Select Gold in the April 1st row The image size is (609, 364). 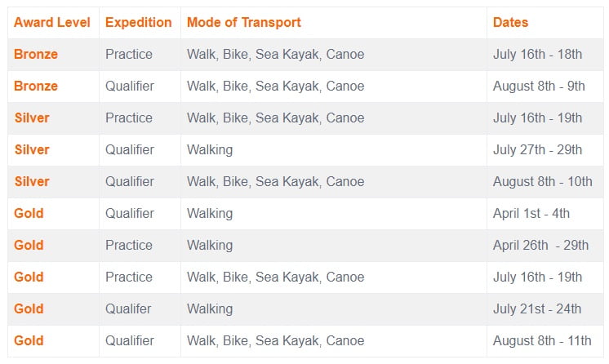tap(29, 214)
